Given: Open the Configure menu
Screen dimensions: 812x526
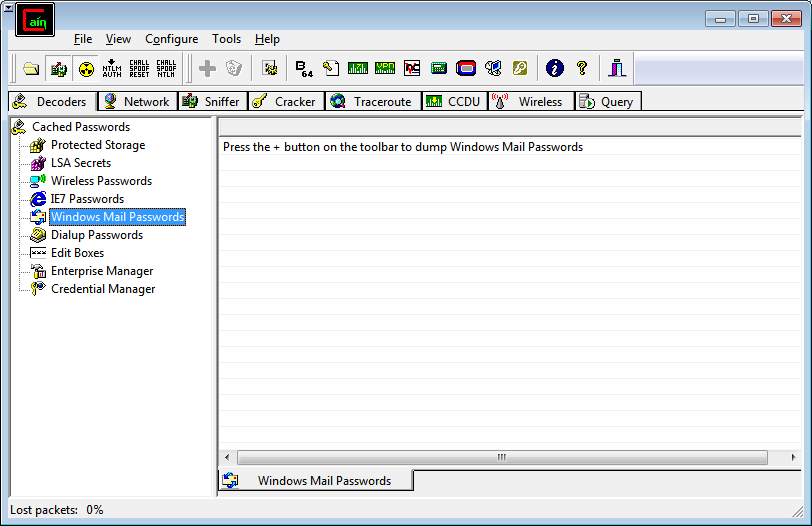Looking at the screenshot, I should point(171,39).
